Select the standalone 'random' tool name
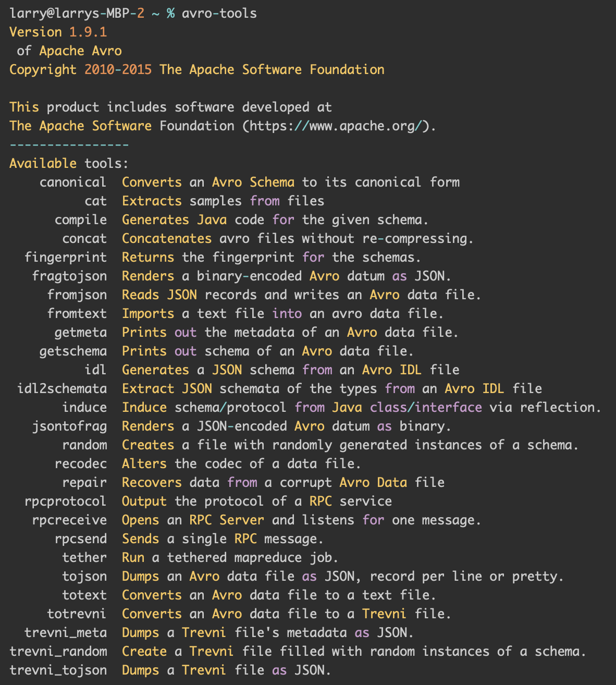Viewport: 616px width, 685px height. click(84, 445)
